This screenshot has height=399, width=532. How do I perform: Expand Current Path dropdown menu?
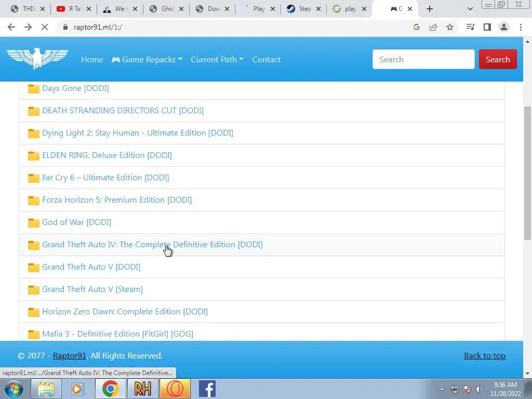tap(217, 59)
